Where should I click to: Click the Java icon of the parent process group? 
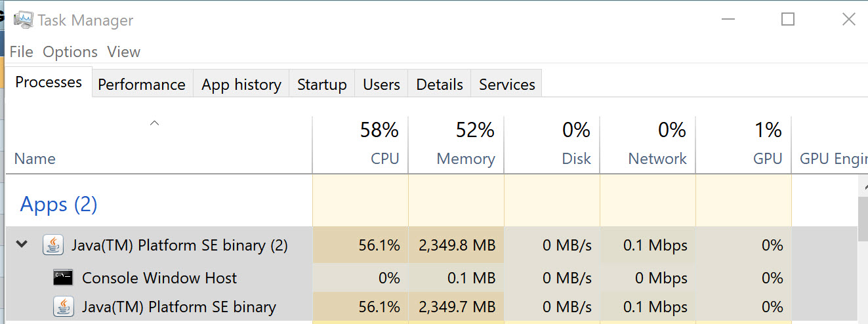tap(53, 245)
